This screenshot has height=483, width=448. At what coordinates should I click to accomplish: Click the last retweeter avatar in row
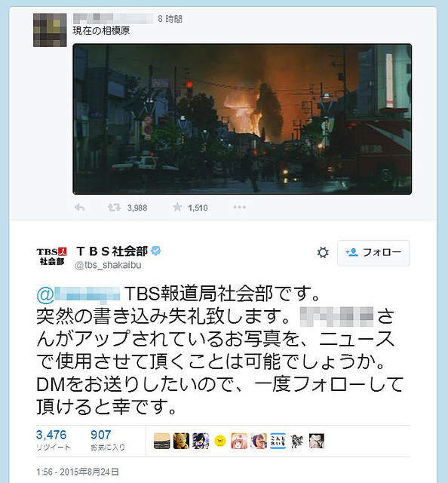click(317, 441)
